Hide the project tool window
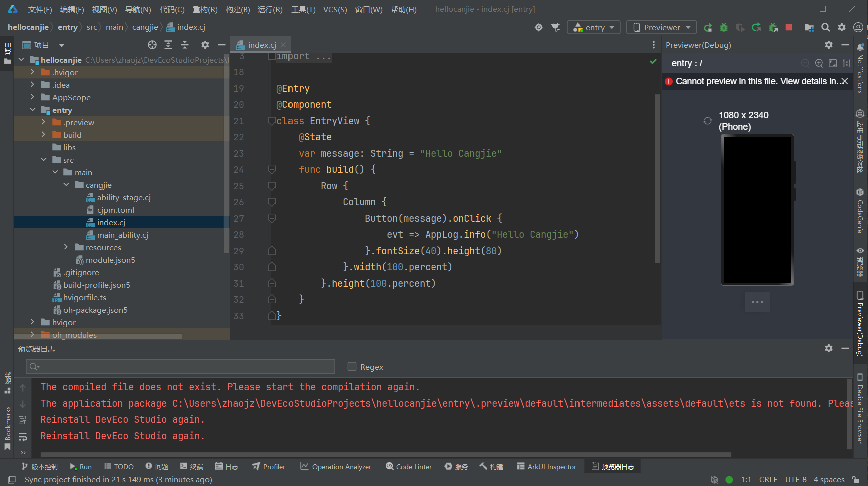 tap(222, 45)
